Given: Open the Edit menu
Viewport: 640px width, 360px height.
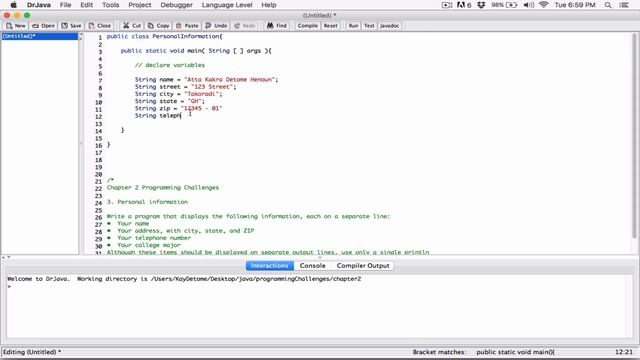Looking at the screenshot, I should click(87, 5).
